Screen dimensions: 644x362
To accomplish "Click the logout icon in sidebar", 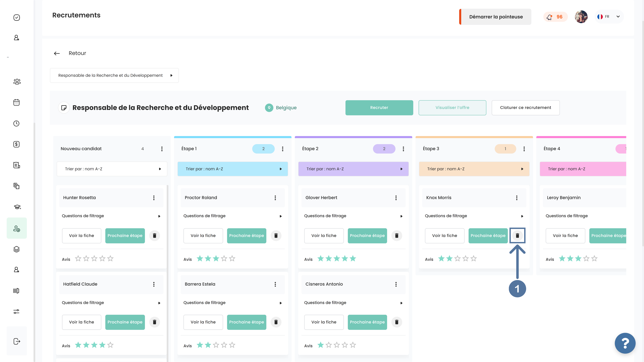I will point(17,341).
